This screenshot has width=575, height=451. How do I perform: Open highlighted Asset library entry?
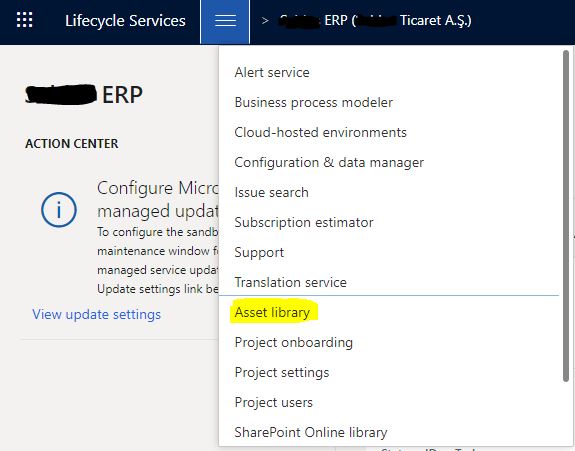tap(272, 312)
